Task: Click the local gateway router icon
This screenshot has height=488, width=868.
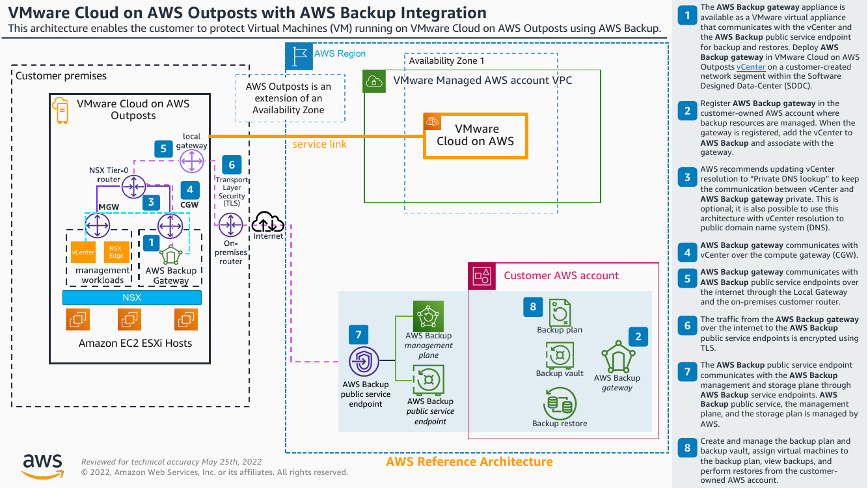Action: [x=192, y=160]
